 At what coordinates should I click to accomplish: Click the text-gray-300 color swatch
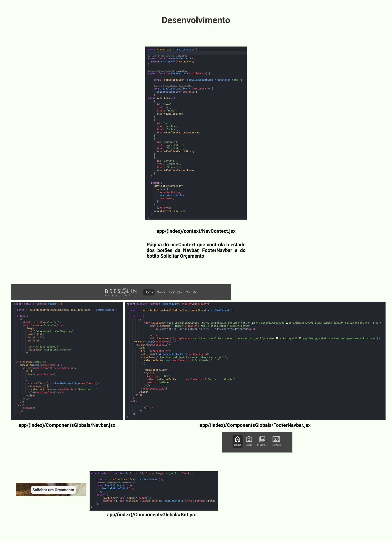coord(277,338)
